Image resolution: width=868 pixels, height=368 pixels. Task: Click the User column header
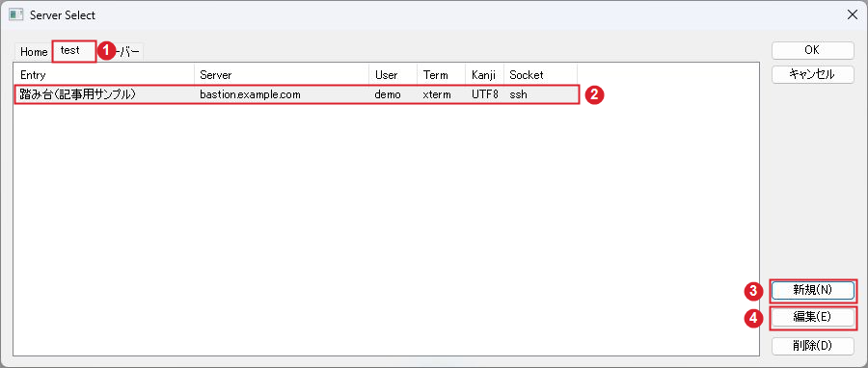[x=393, y=74]
